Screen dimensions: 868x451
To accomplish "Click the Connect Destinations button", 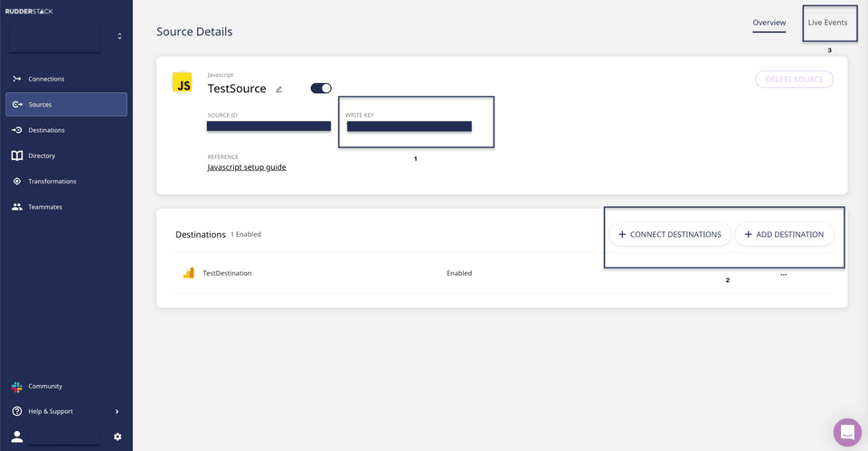I will (669, 234).
